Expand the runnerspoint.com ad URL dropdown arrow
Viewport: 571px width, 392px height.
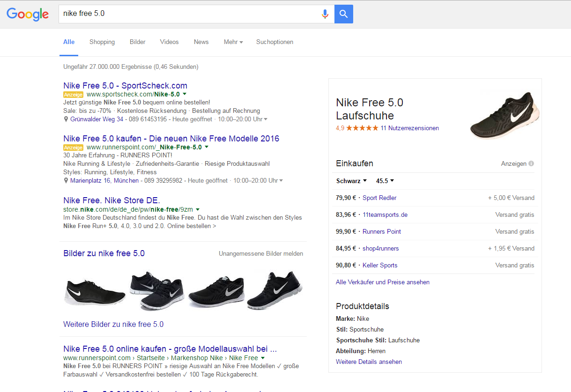point(207,147)
